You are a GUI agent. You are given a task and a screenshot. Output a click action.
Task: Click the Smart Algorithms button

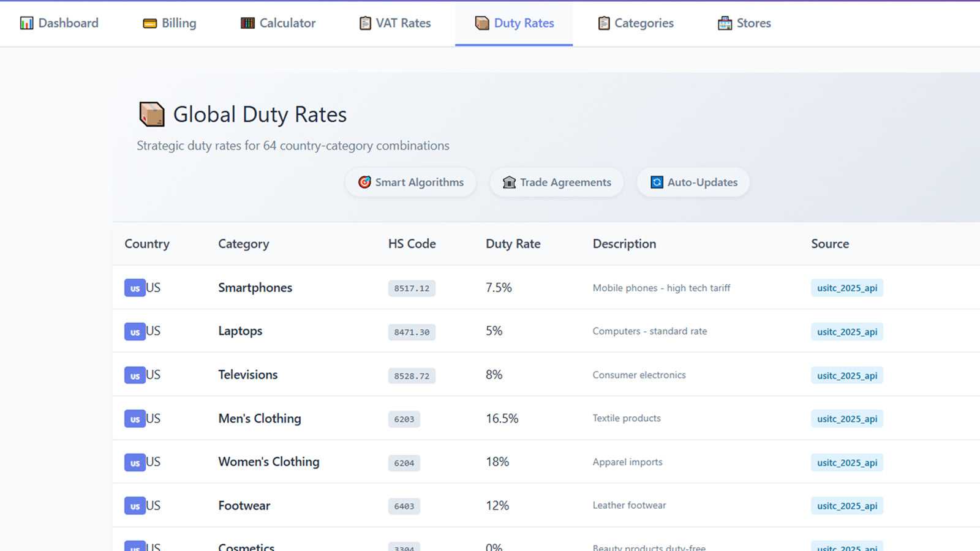point(410,182)
